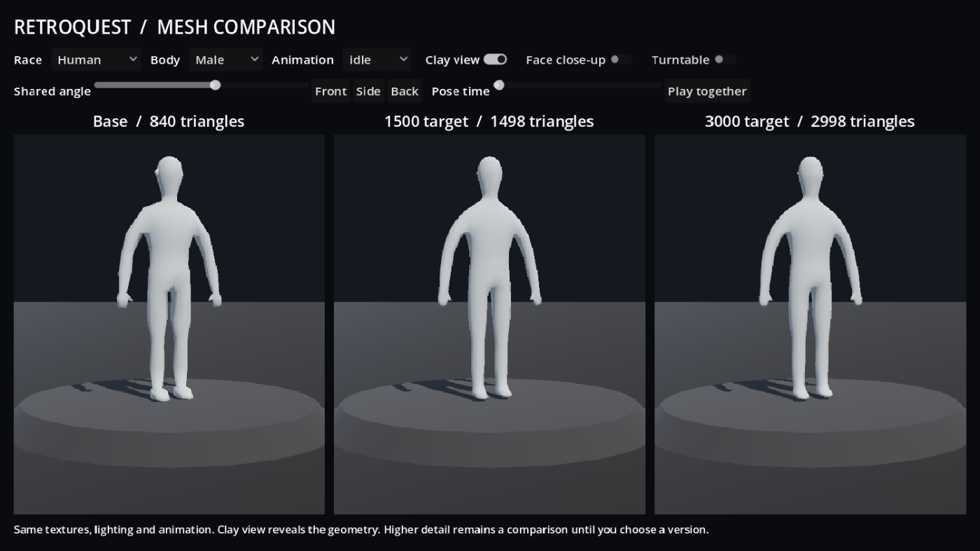Click the Play together button
This screenshot has width=980, height=551.
point(707,91)
